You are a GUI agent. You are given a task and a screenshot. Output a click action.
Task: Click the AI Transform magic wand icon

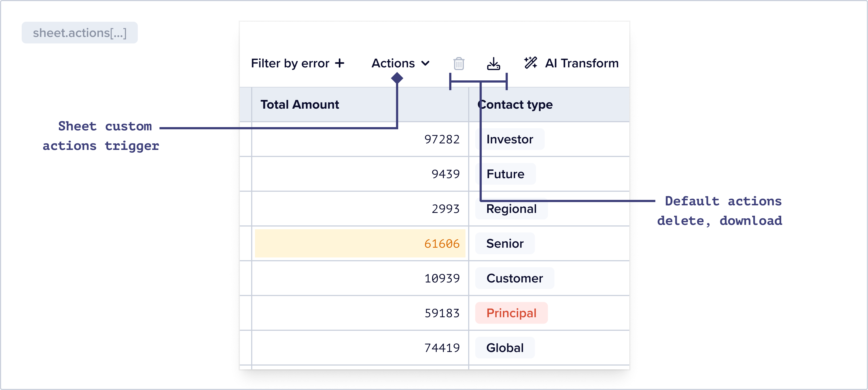click(530, 63)
